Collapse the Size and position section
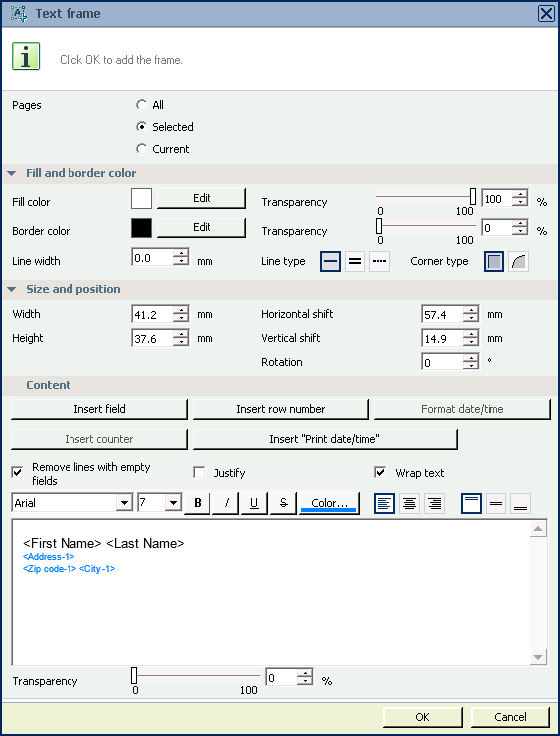The width and height of the screenshot is (560, 736). click(12, 290)
